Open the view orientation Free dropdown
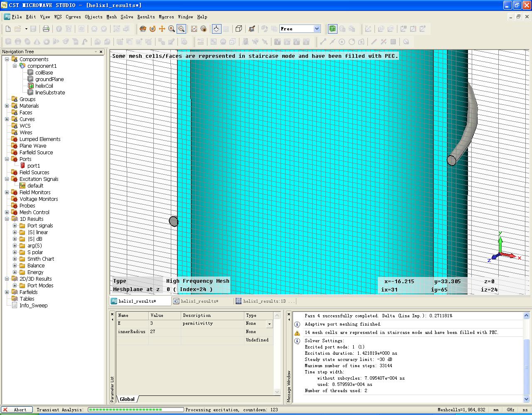Image resolution: width=532 pixels, height=415 pixels. point(317,29)
